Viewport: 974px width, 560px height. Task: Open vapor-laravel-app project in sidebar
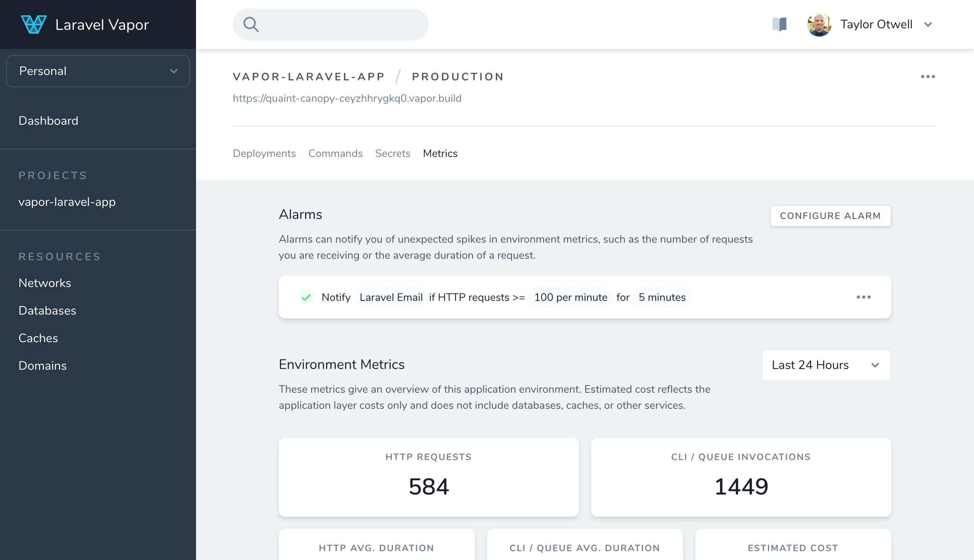[67, 202]
